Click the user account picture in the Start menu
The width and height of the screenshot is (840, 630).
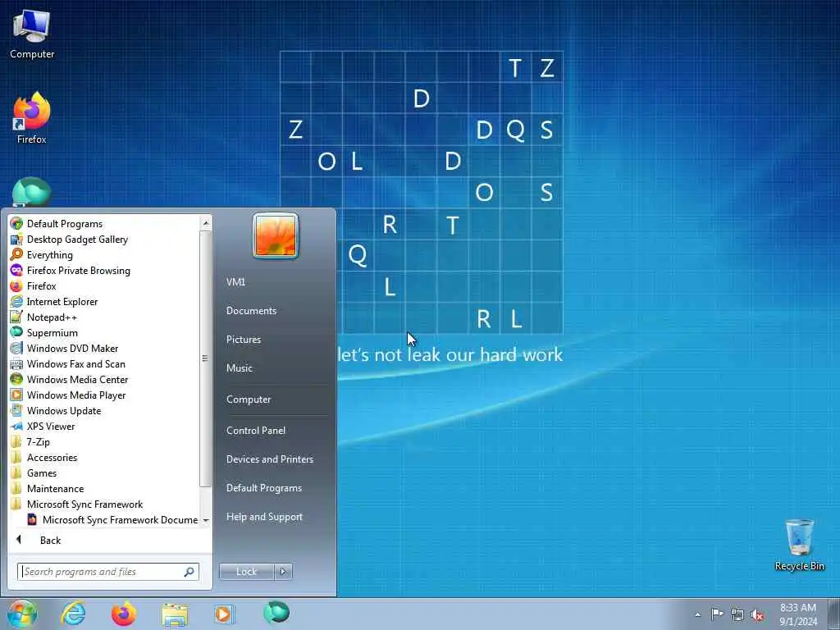(276, 235)
